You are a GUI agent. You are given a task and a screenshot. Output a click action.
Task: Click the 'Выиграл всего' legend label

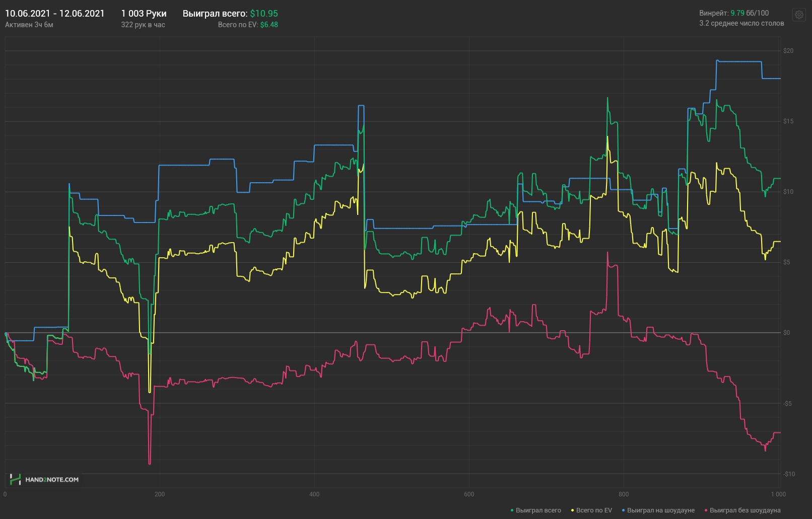point(538,510)
